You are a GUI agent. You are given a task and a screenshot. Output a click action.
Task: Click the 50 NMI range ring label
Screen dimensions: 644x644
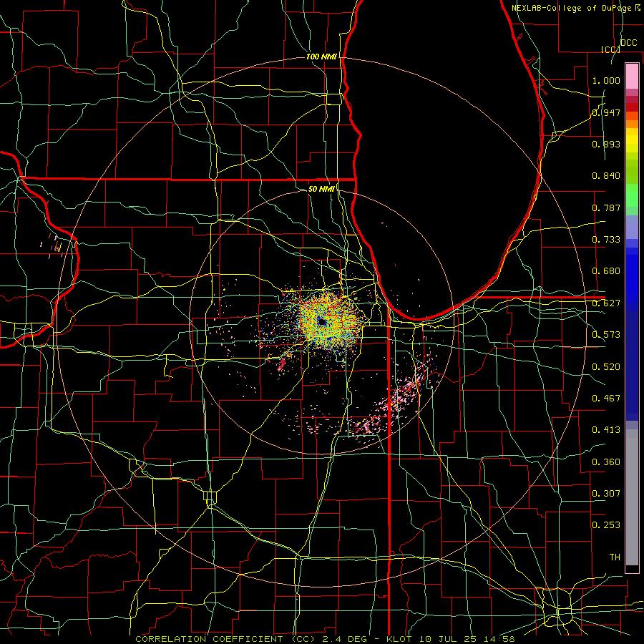pos(321,189)
